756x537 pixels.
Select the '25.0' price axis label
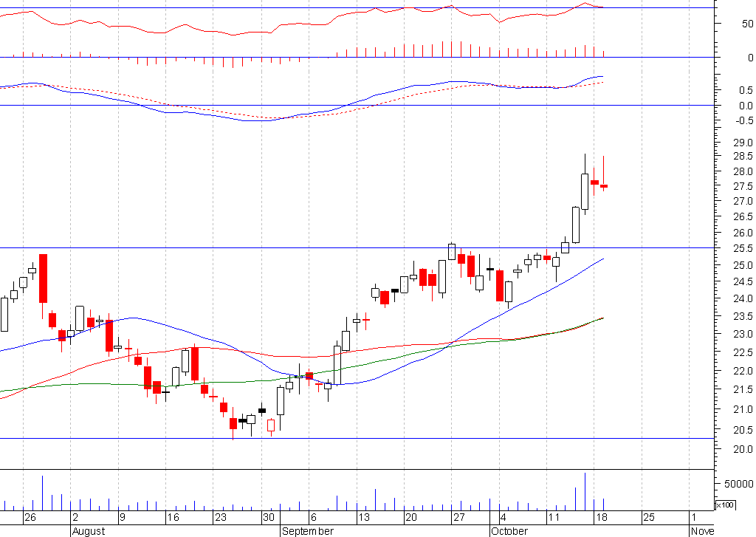coord(743,265)
